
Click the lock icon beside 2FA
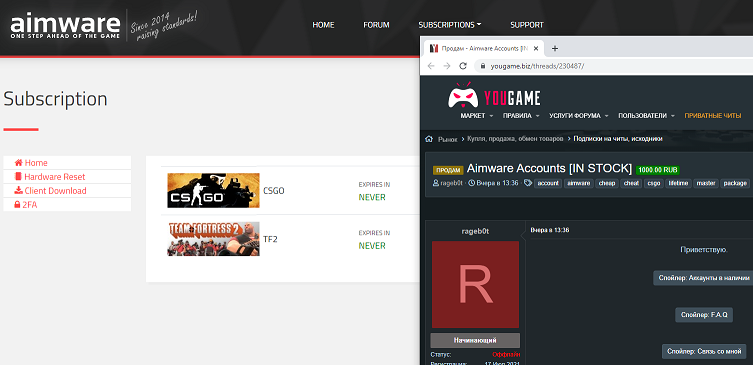[18, 205]
